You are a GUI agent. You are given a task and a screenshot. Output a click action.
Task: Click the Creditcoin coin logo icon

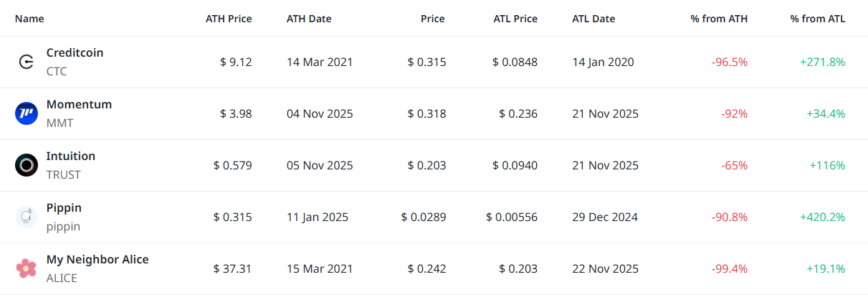point(26,62)
